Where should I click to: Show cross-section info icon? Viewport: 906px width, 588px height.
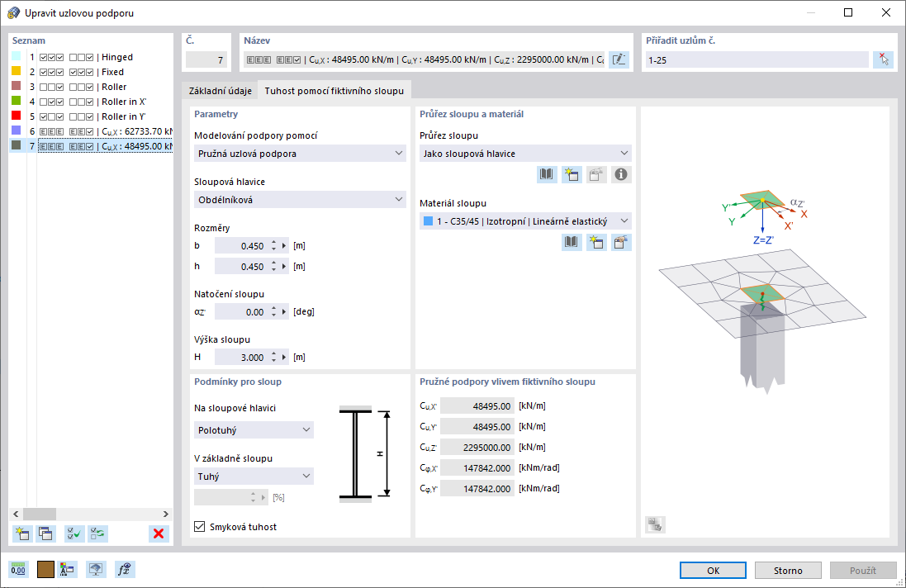[621, 174]
